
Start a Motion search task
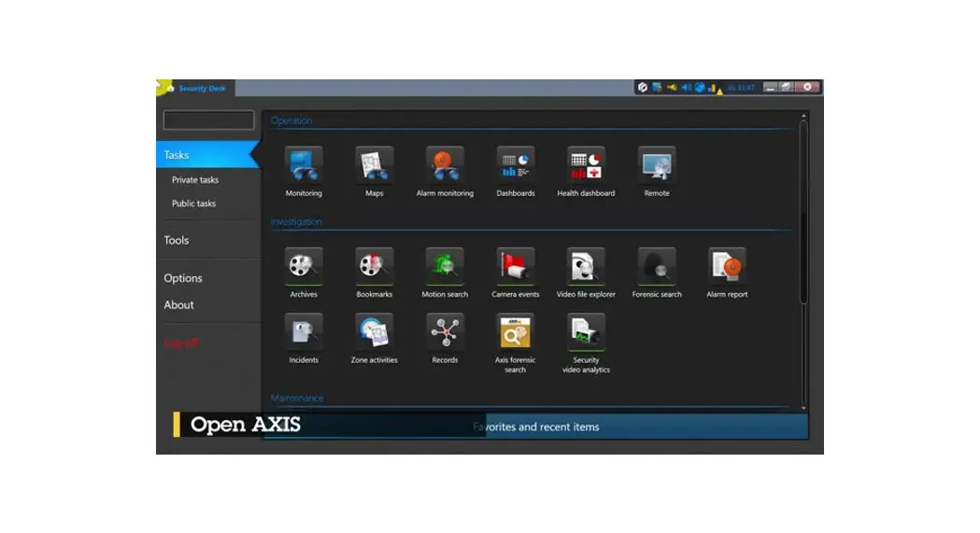(x=445, y=273)
